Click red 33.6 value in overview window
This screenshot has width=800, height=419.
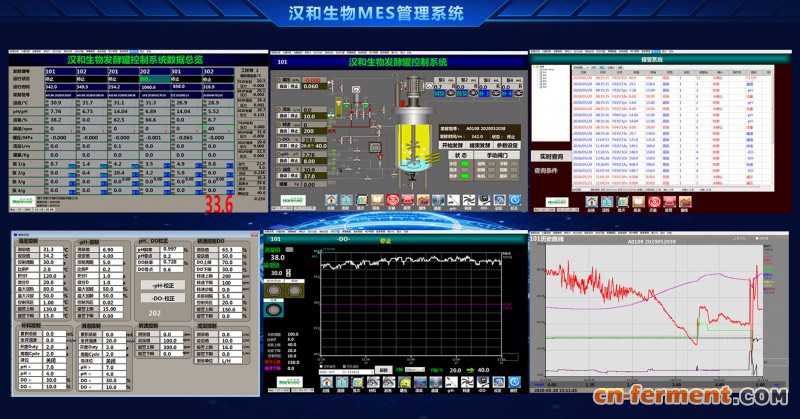click(219, 204)
